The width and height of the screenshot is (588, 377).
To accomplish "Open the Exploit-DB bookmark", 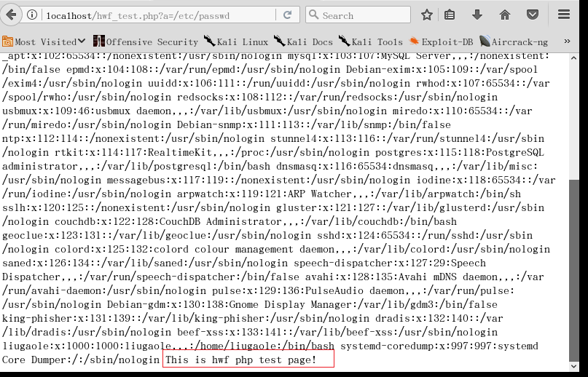I will (441, 41).
